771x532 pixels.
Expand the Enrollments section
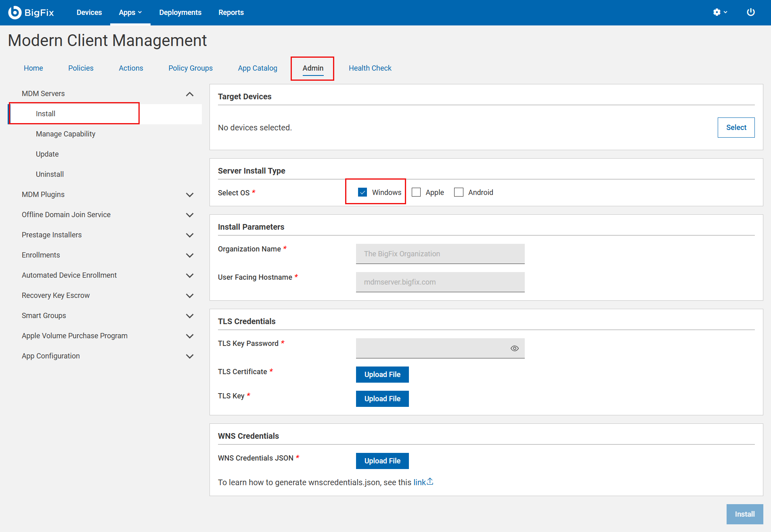coord(189,255)
